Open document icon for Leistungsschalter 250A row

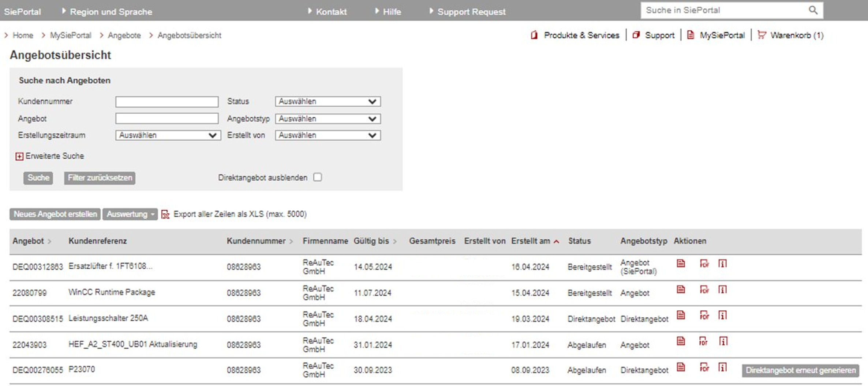click(681, 315)
